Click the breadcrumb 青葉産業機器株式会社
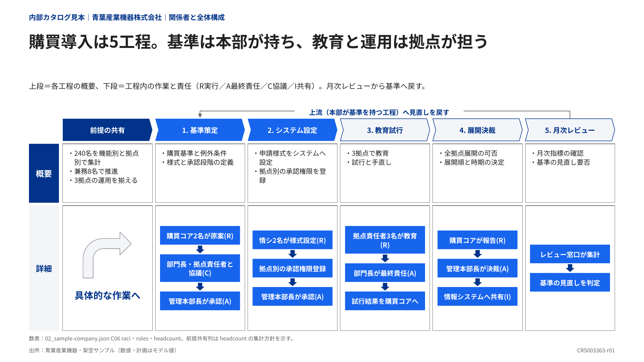Screen dimensions: 644x362 tap(127, 17)
